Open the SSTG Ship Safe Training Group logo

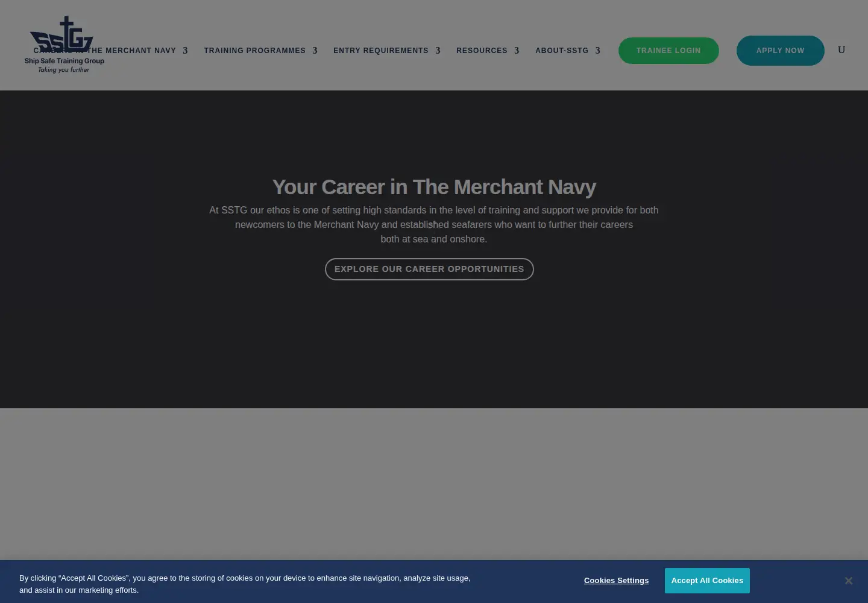point(64,45)
